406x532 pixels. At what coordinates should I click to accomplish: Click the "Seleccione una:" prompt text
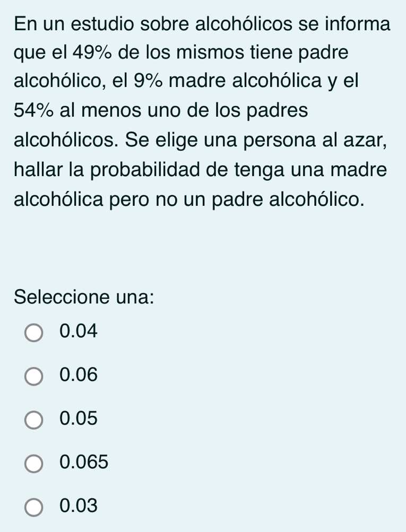tap(84, 296)
